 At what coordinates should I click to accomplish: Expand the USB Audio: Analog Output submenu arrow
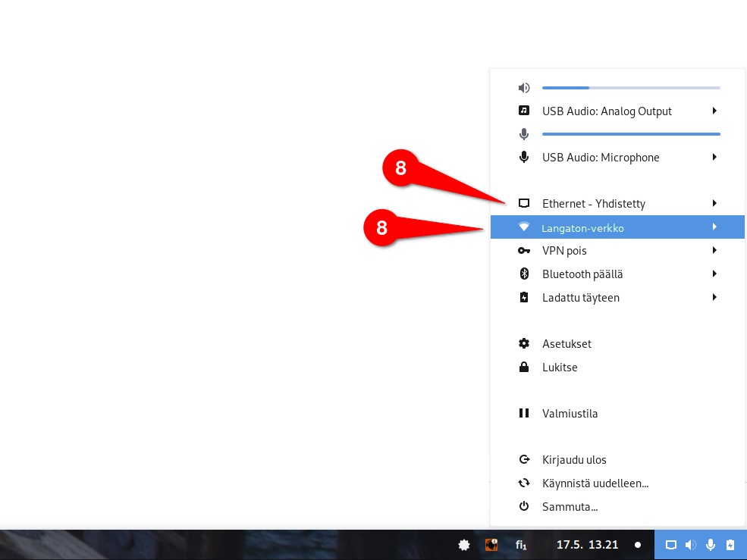point(714,111)
